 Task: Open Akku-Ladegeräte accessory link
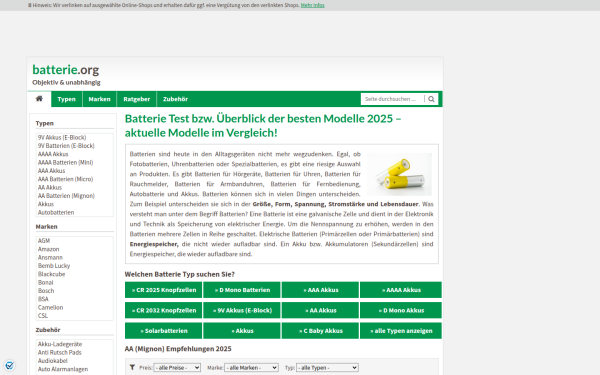coord(60,344)
